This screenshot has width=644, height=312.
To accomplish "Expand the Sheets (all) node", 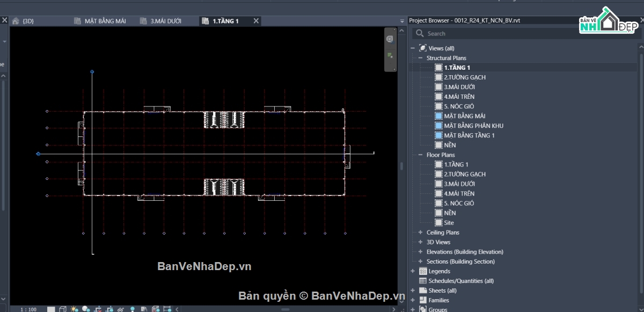I will (x=413, y=291).
